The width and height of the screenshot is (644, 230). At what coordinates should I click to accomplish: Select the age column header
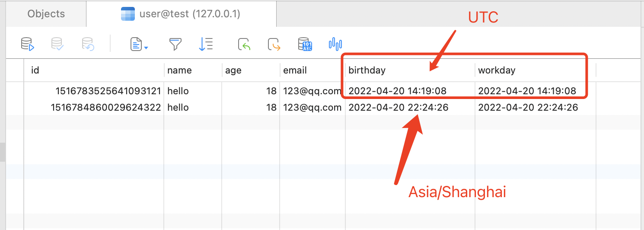(233, 70)
